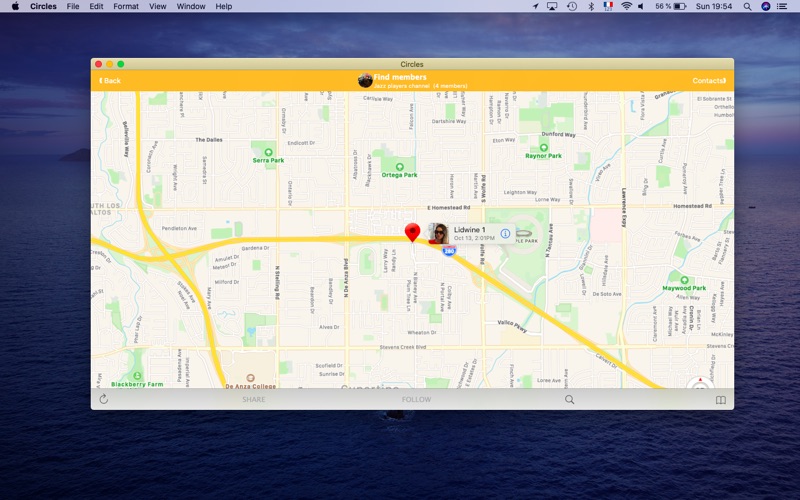Open info for Lidwine 1 callout
This screenshot has height=500, width=800.
tap(505, 234)
